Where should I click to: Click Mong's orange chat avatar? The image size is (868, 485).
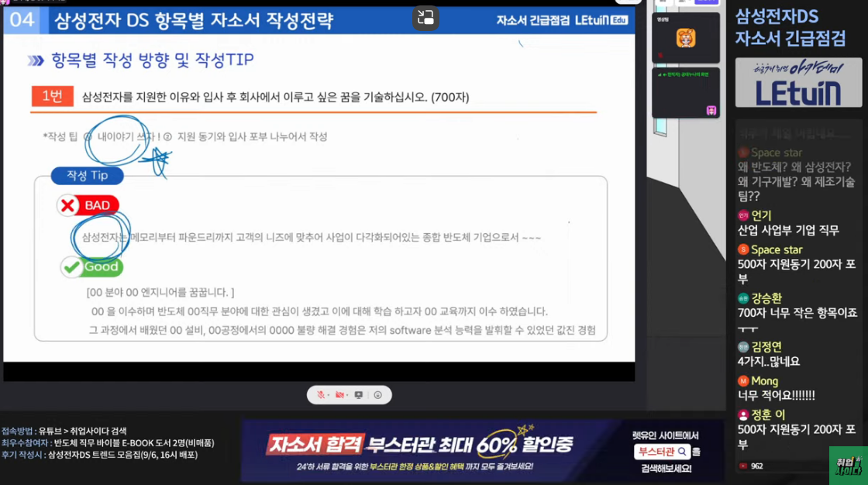(743, 381)
